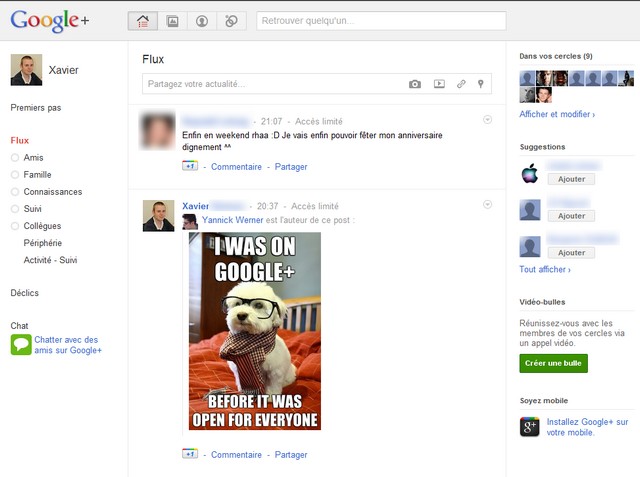Open the Photos icon in top bar
Screen dimensions: 640x477
[x=173, y=21]
